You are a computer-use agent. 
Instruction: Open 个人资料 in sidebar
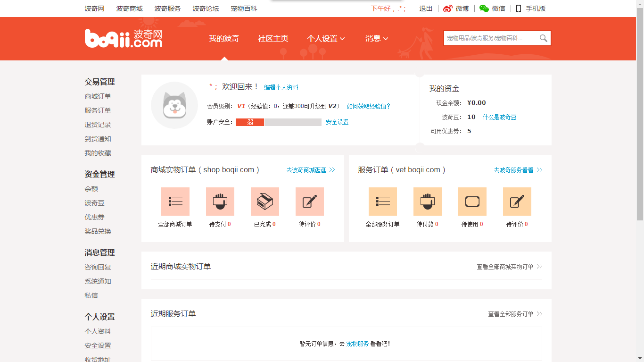(98, 331)
